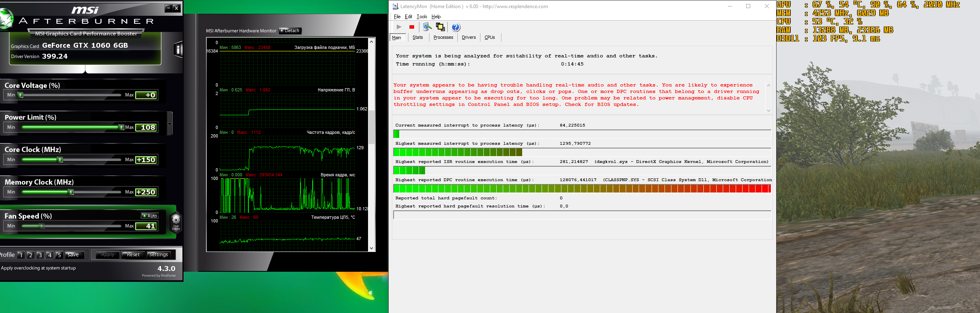The image size is (980, 313).
Task: Open the File menu in LatencyMon
Action: (397, 17)
